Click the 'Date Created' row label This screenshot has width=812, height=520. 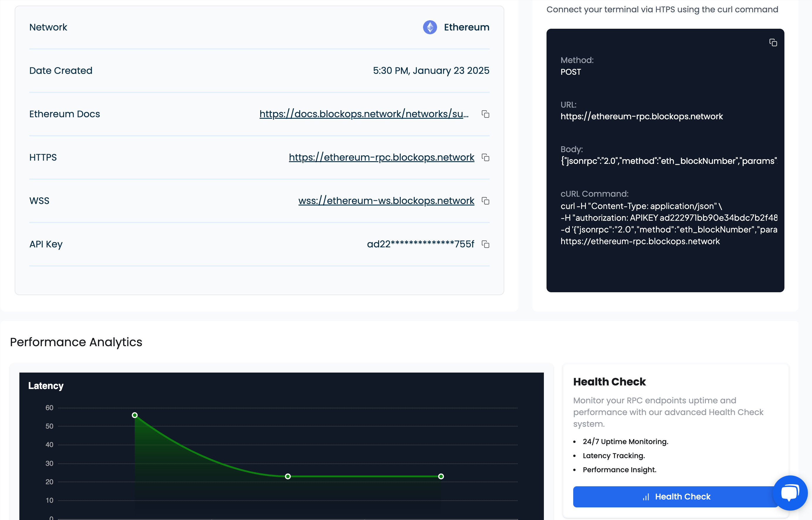click(60, 71)
